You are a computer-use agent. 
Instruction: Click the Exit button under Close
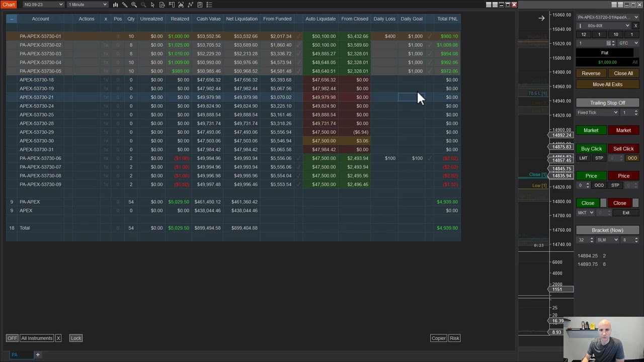point(626,213)
